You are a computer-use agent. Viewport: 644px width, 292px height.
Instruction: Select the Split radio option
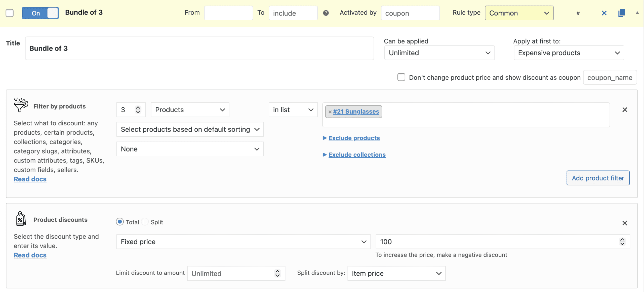pos(145,222)
